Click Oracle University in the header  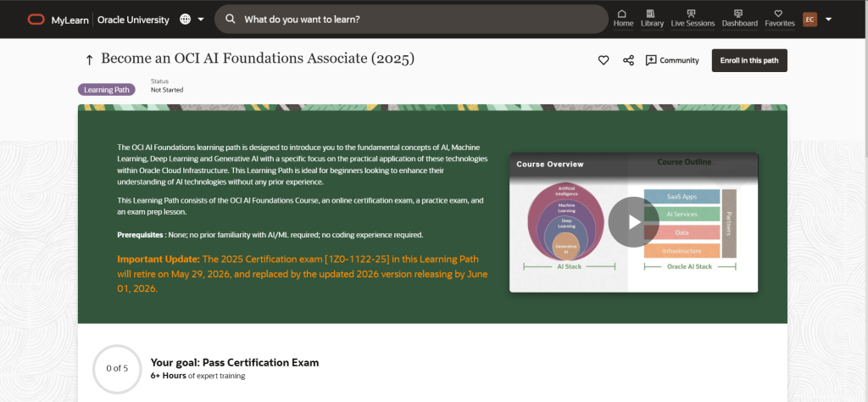[133, 20]
